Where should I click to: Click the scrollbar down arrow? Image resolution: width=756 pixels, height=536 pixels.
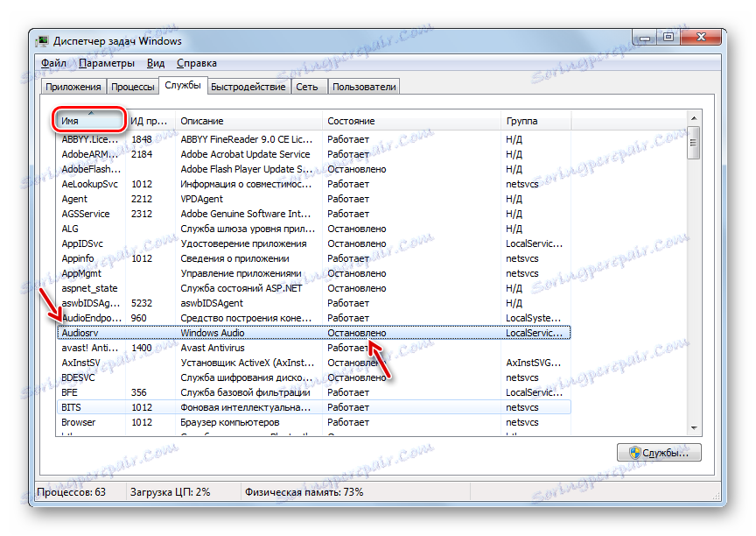point(694,428)
